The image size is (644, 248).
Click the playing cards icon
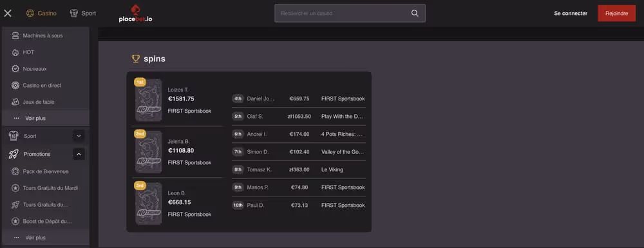tap(15, 102)
